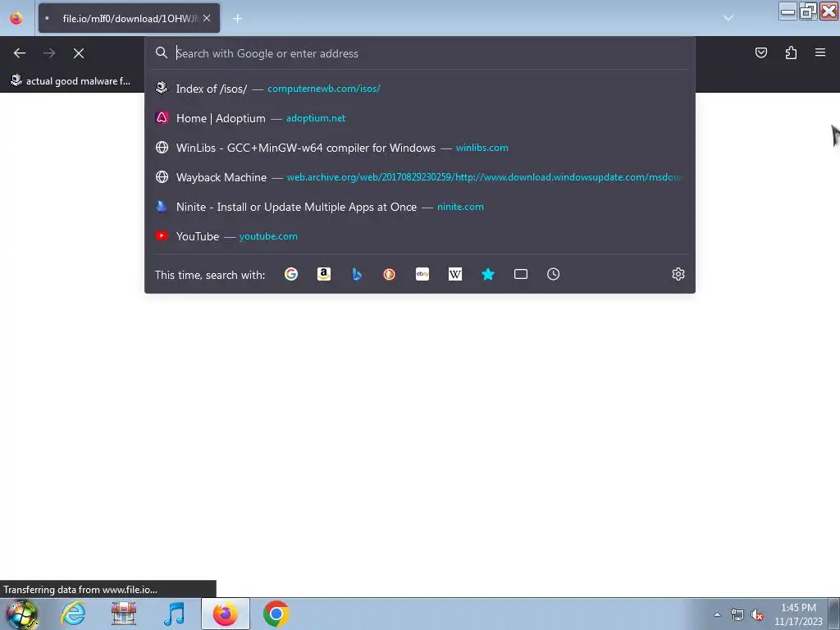This screenshot has width=840, height=630.
Task: Open the network tray icon
Action: (x=737, y=614)
